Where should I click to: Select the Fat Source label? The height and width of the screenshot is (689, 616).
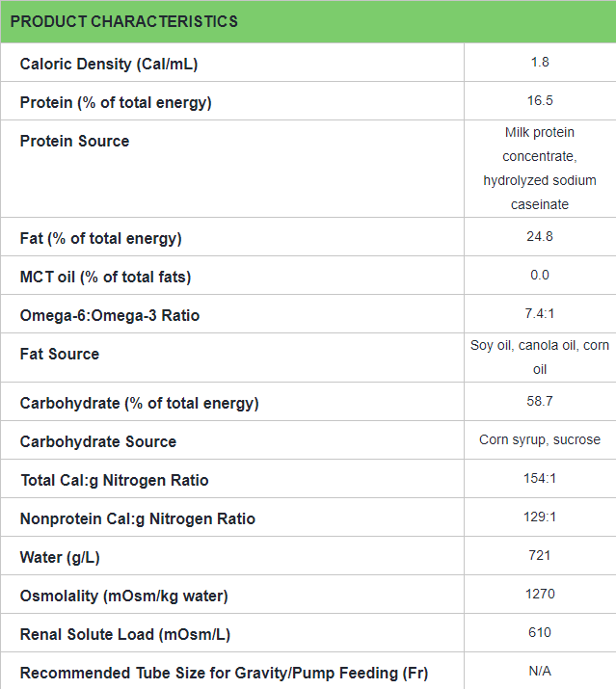60,355
